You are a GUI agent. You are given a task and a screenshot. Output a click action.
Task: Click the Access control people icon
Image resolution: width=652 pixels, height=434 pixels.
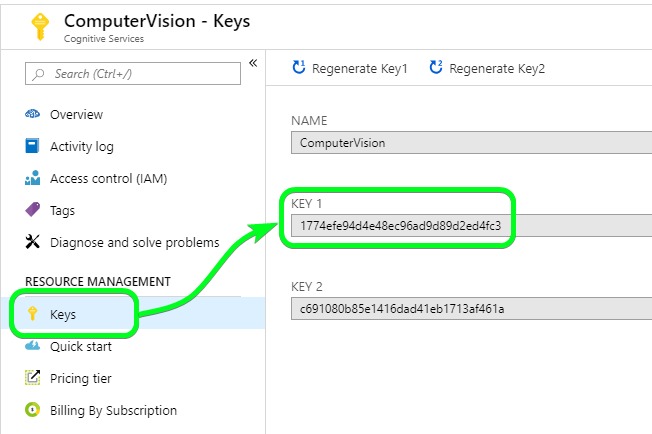click(31, 178)
